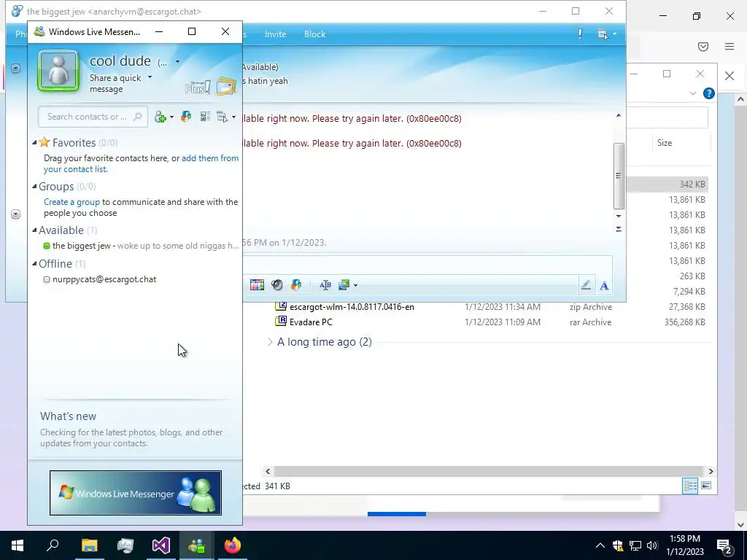Toggle the contact list layout view icon
Screen dimensions: 747x560
pyautogui.click(x=205, y=117)
